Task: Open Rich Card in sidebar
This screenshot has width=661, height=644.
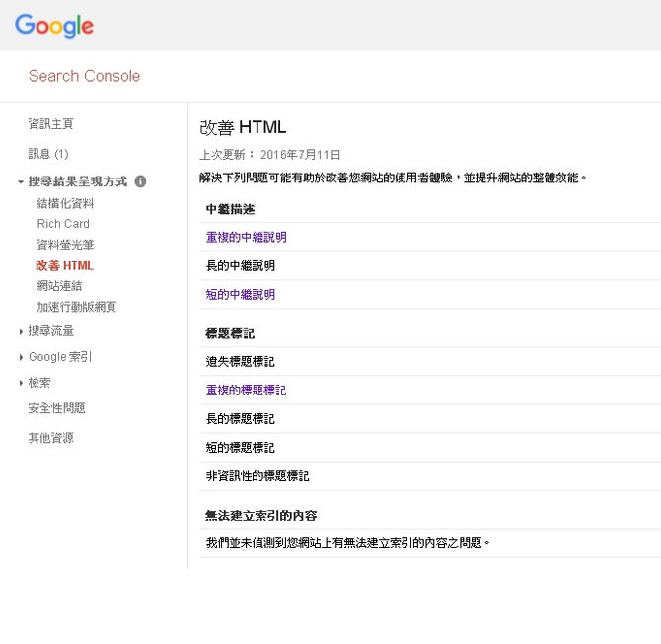Action: 63,223
